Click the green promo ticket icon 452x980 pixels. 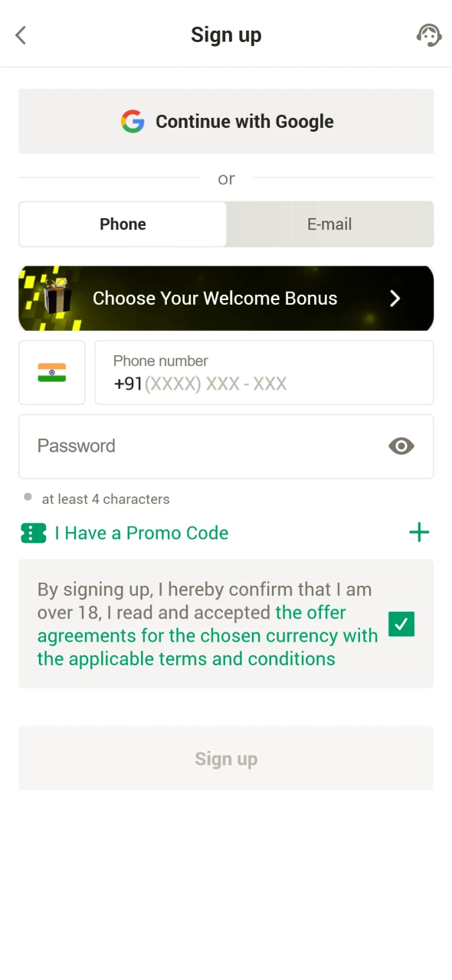pyautogui.click(x=34, y=534)
